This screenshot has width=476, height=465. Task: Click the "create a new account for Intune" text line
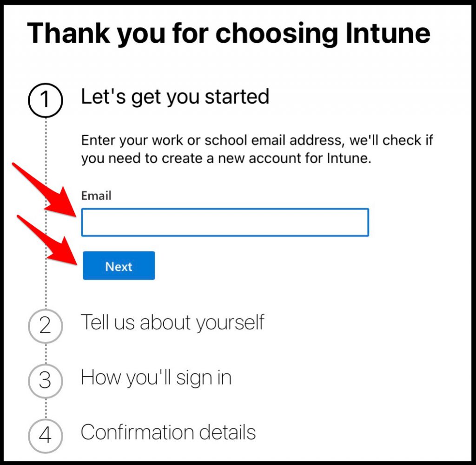click(x=226, y=158)
